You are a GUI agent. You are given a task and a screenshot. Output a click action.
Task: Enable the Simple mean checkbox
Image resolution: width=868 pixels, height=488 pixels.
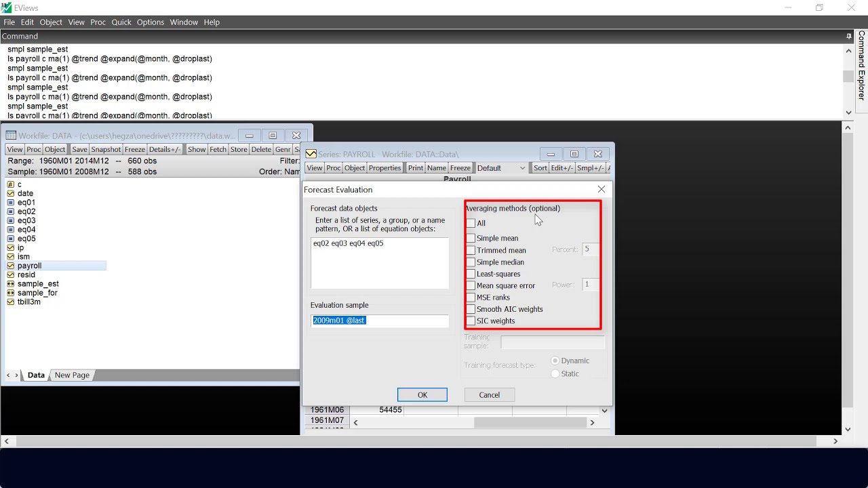[471, 238]
